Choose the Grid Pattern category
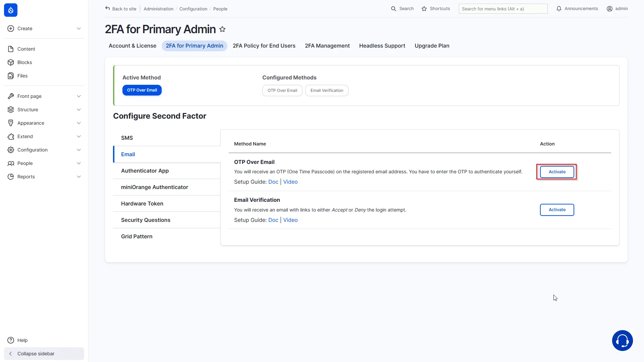644x362 pixels. coord(167,236)
